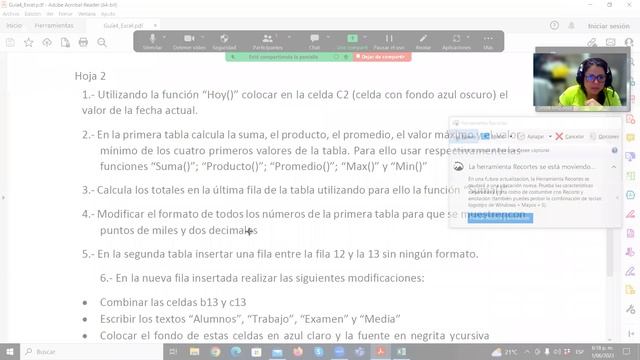This screenshot has height=360, width=640.
Task: Switch to the Herramientas tab
Action: click(x=54, y=25)
